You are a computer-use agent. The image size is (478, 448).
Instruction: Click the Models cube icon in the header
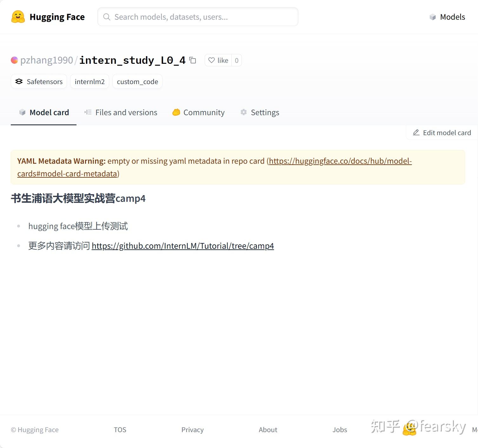[x=433, y=17]
